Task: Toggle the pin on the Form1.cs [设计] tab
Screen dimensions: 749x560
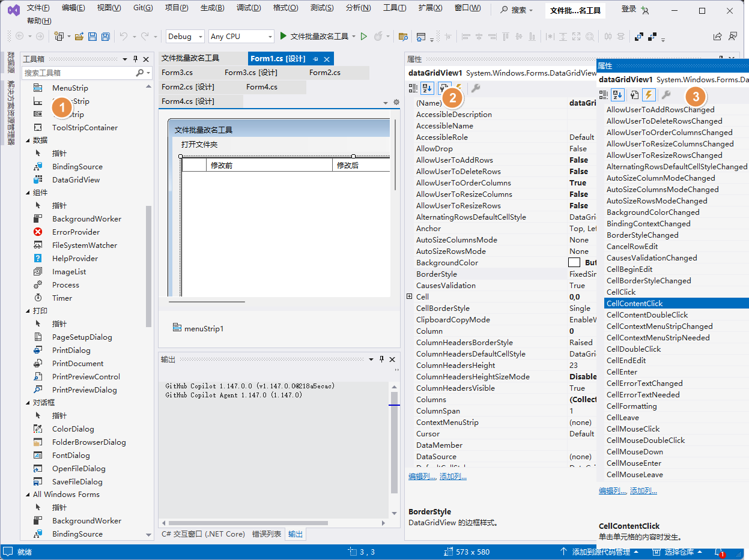Action: (x=316, y=59)
